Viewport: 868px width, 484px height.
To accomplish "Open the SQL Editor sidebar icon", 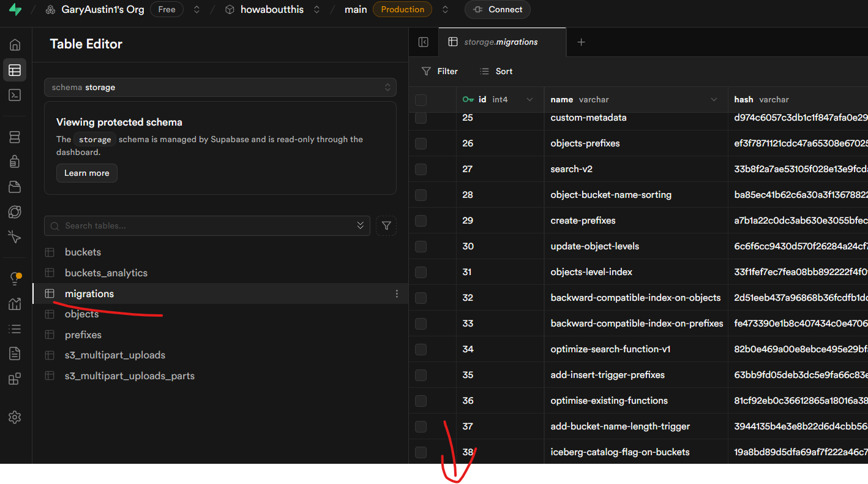I will [15, 95].
